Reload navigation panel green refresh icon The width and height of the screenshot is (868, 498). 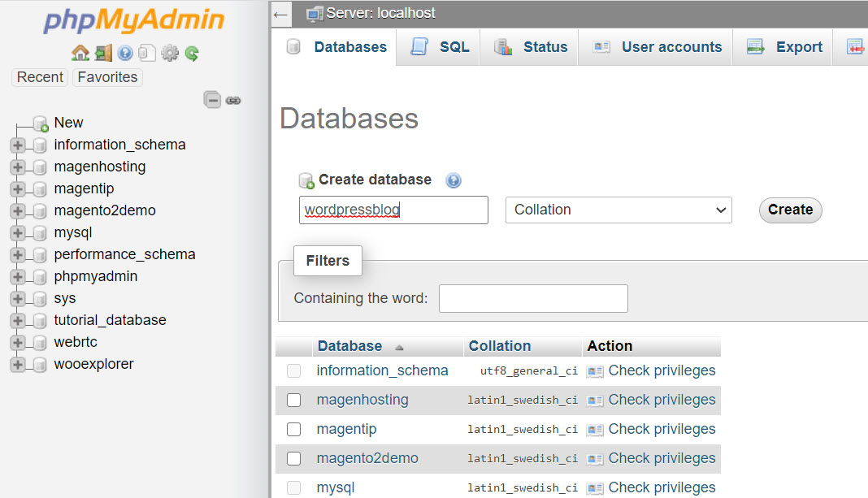tap(192, 53)
